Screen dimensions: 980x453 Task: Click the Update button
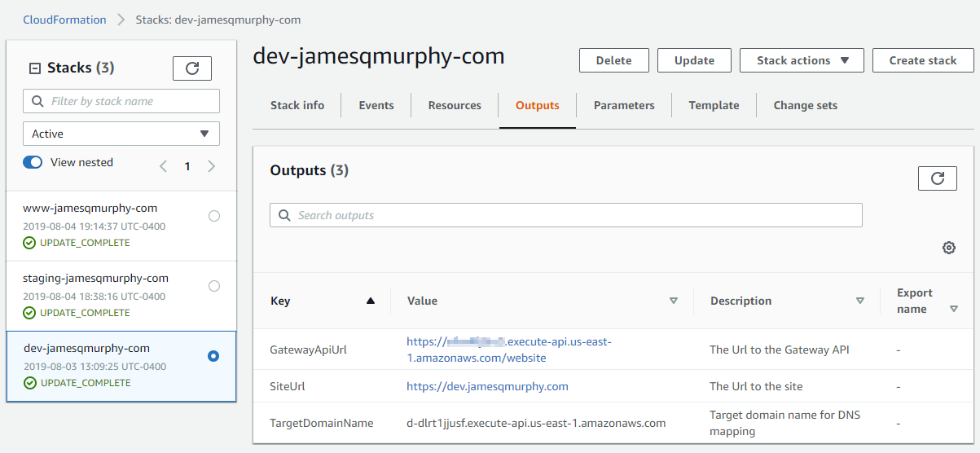click(x=695, y=60)
